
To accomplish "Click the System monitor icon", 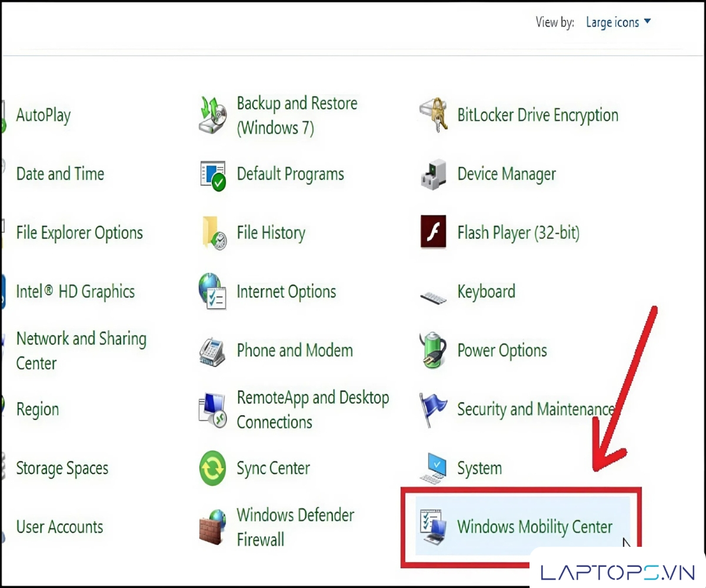I will tap(434, 468).
